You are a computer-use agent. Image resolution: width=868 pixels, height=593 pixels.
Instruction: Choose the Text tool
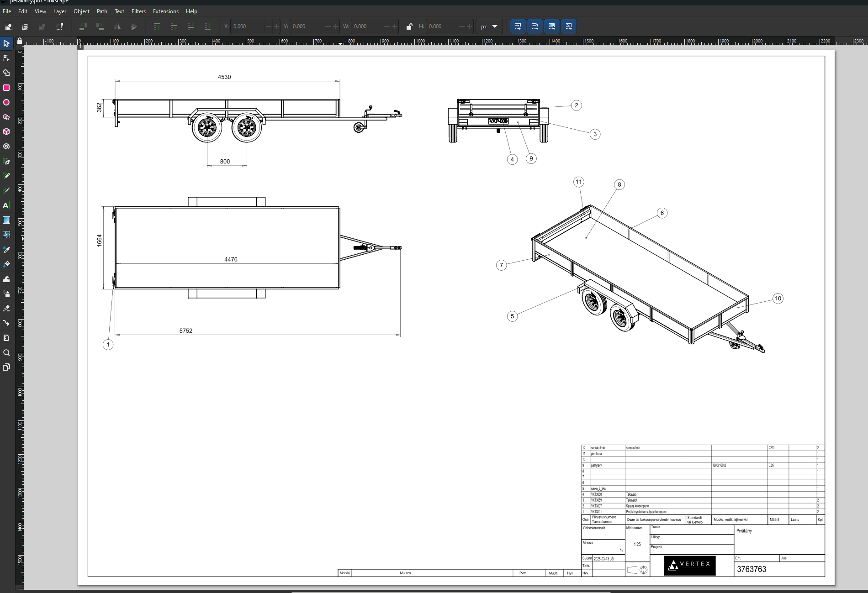click(x=6, y=205)
